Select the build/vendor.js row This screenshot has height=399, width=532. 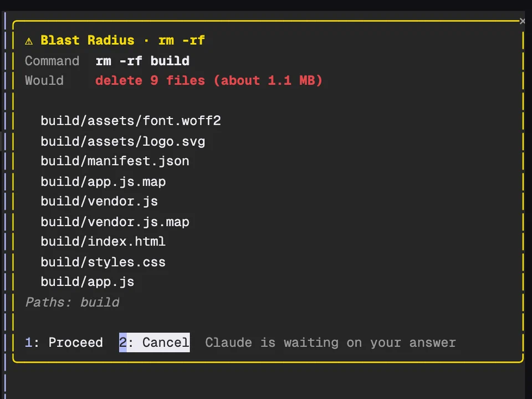99,201
